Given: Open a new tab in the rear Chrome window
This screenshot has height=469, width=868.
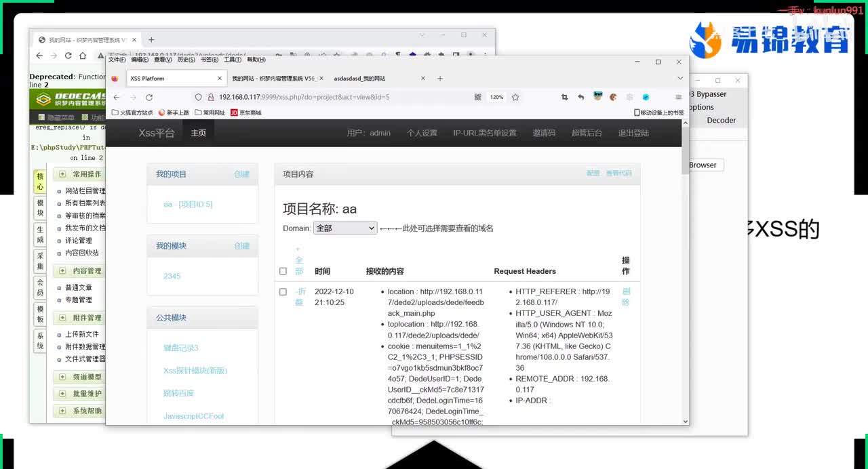Looking at the screenshot, I should click(151, 40).
